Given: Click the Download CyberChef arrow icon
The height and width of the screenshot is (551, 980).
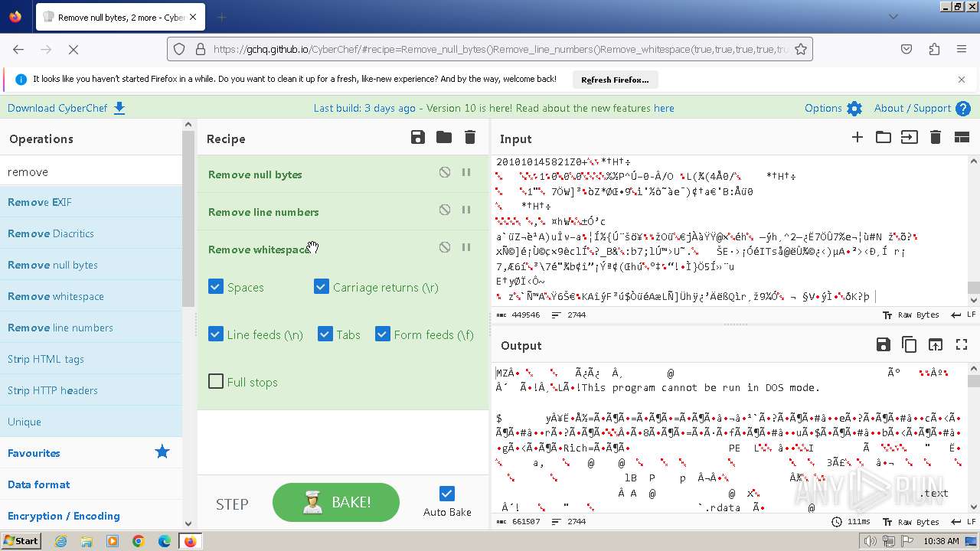Looking at the screenshot, I should click(x=119, y=108).
